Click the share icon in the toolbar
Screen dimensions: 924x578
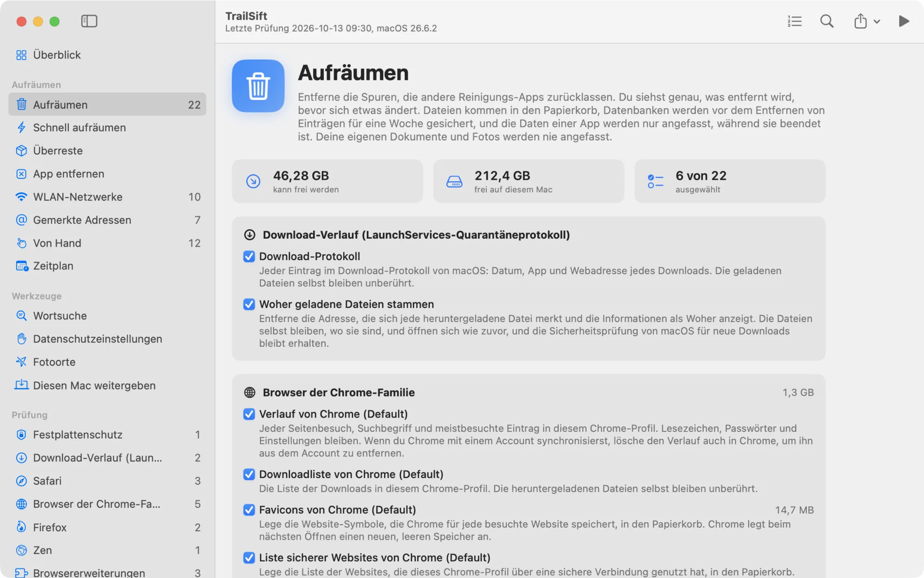tap(860, 21)
